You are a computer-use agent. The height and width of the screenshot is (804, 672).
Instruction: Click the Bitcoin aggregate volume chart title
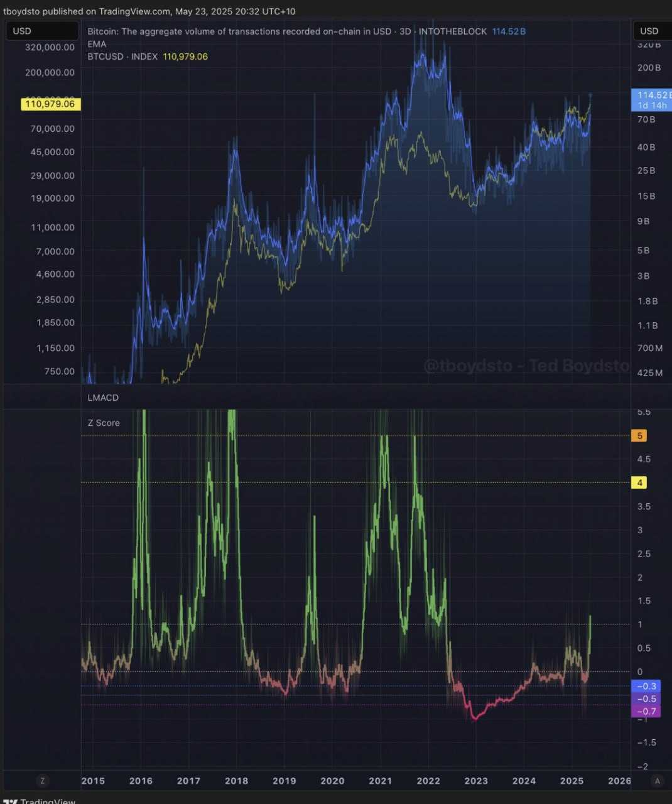click(x=286, y=31)
